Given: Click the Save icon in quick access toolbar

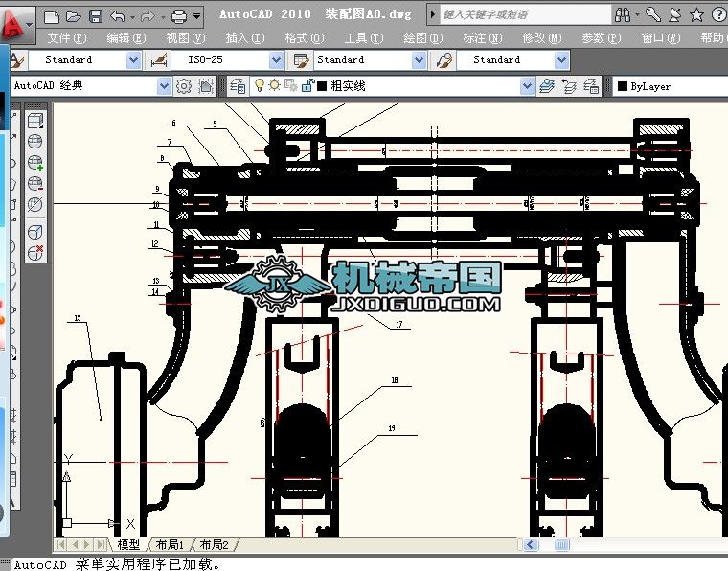Looking at the screenshot, I should point(95,16).
